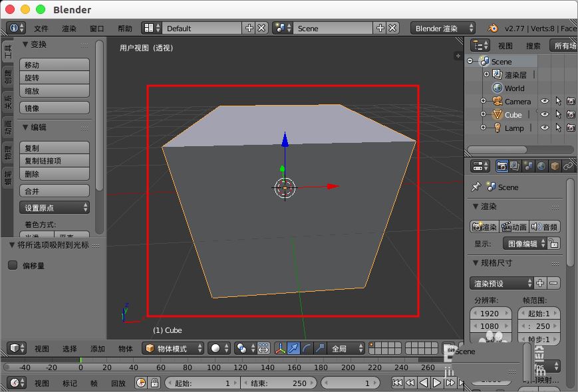578x392 pixels.
Task: Hide the Camera with its eye toggle
Action: coord(545,102)
